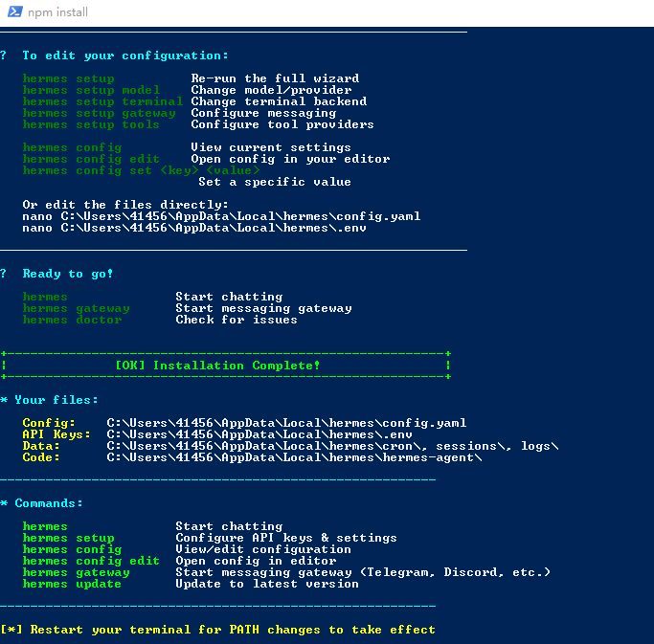Click 'hermes config set <key> <value>' line
The height and width of the screenshot is (644, 654).
[141, 170]
